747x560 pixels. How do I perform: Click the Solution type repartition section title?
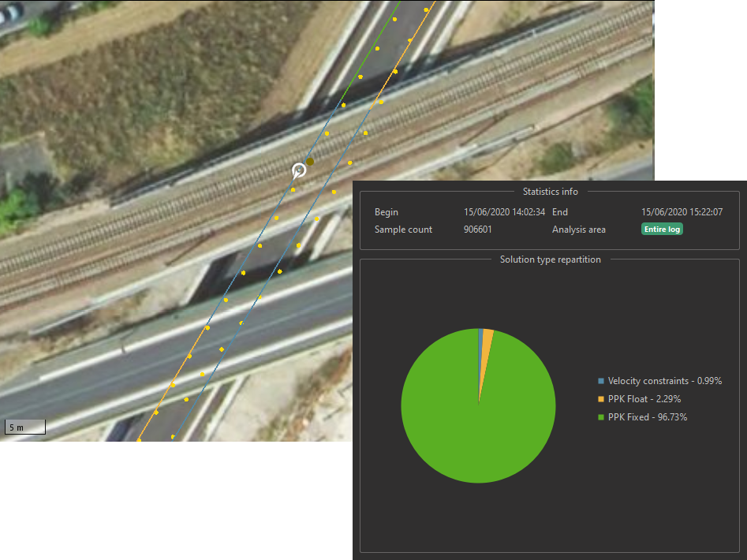pyautogui.click(x=550, y=259)
